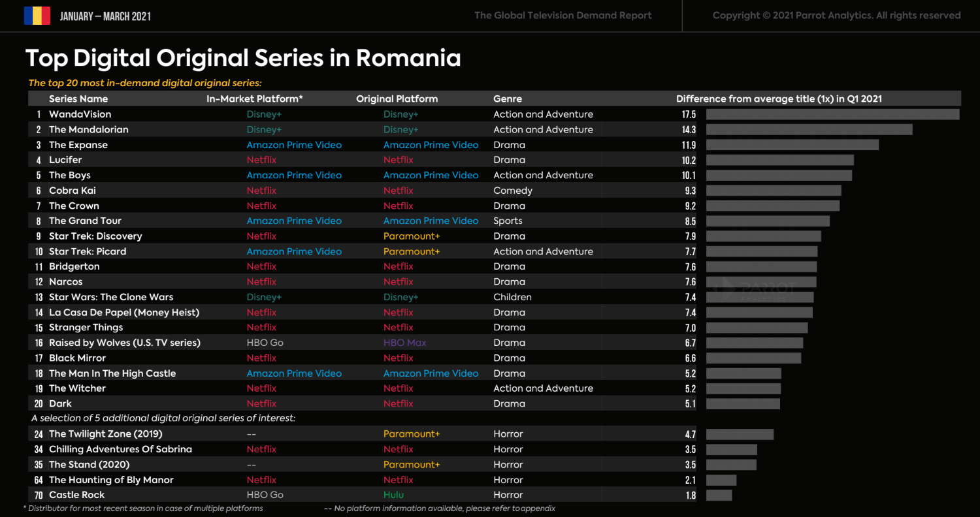
Task: Click the In-Market Platform column header
Action: click(x=254, y=99)
